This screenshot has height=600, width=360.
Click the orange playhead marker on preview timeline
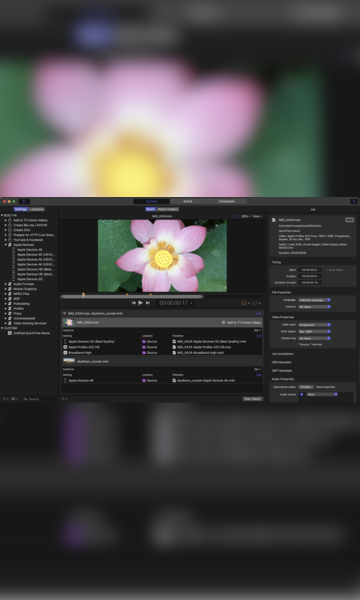click(x=83, y=295)
